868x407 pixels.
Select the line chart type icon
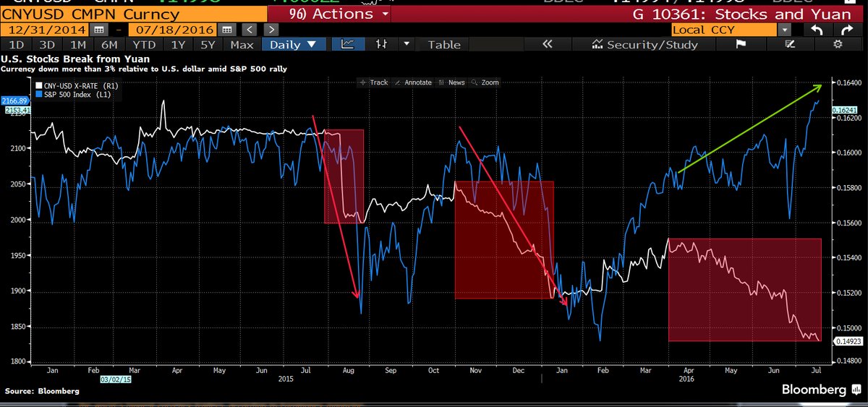click(348, 44)
